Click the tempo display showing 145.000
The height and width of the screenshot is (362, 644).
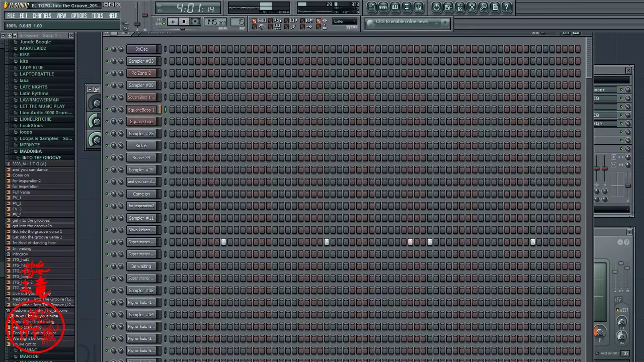(216, 22)
